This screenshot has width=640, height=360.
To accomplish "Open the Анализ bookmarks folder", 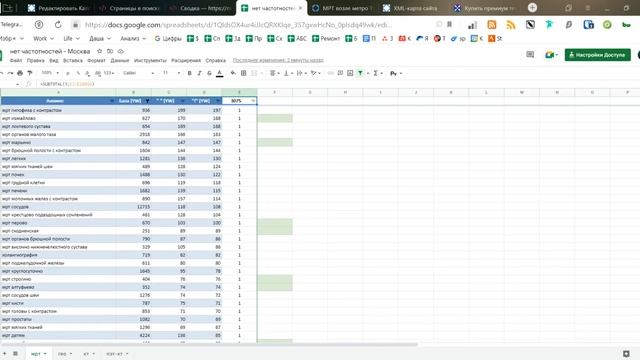I will point(133,39).
